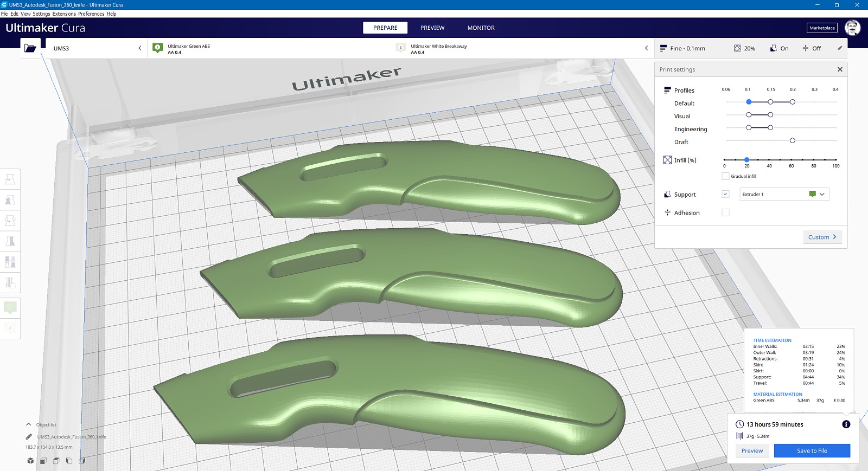Click the Profiles icon in Print settings
The image size is (868, 471).
(x=668, y=90)
